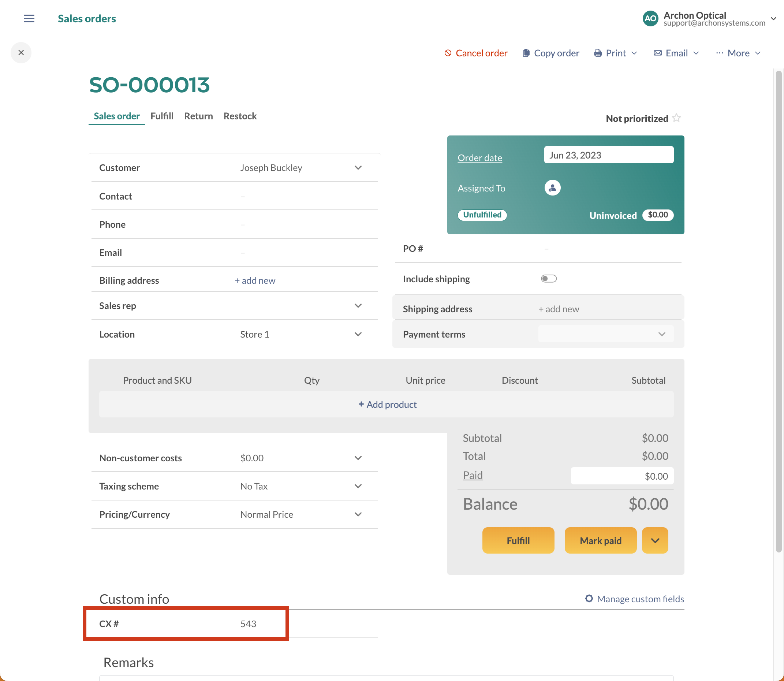This screenshot has width=784, height=681.
Task: Click the Mark paid button
Action: (x=600, y=540)
